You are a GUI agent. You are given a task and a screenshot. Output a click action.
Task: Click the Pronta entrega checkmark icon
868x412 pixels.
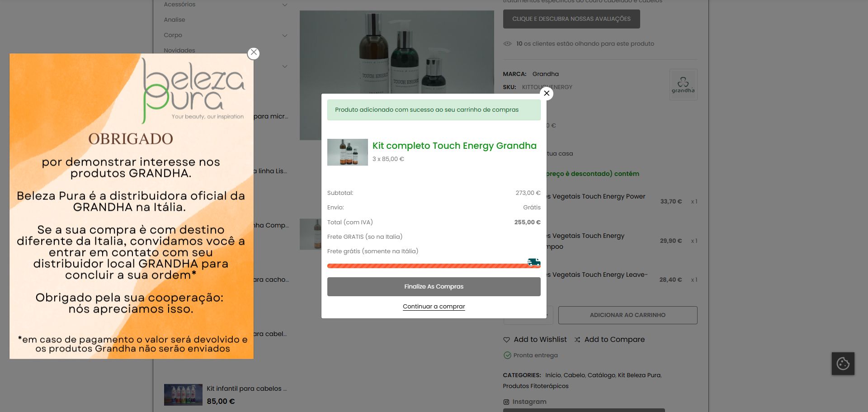pos(507,355)
